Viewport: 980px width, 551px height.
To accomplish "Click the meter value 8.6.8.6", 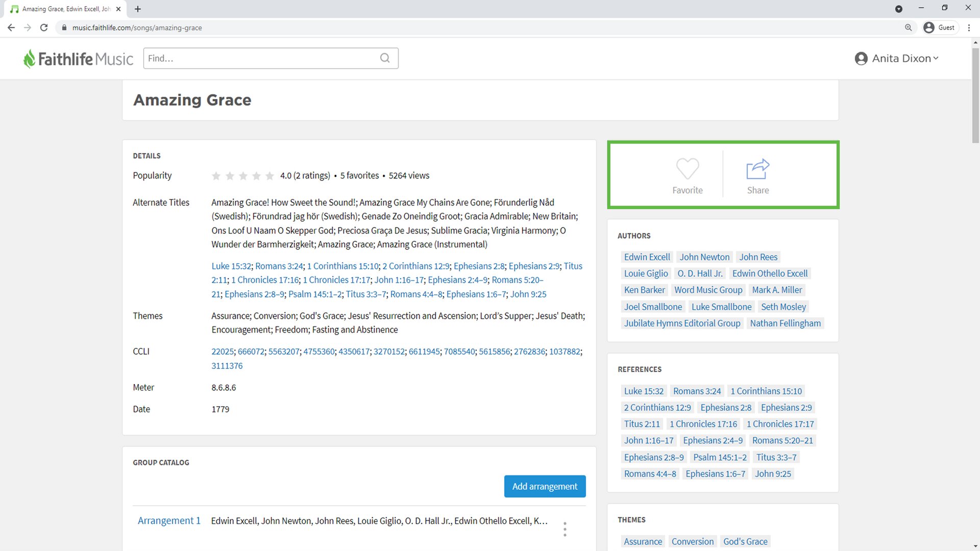I will click(x=224, y=387).
